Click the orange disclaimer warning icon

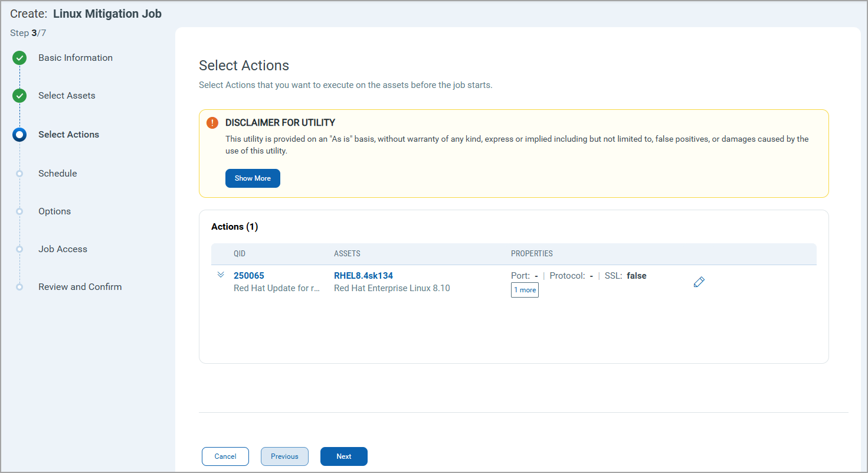point(212,123)
